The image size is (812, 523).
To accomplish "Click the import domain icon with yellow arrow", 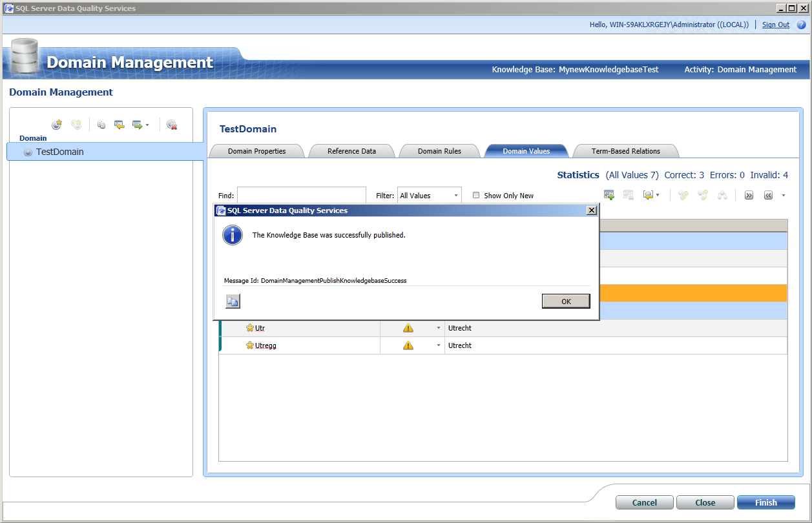I will click(120, 125).
